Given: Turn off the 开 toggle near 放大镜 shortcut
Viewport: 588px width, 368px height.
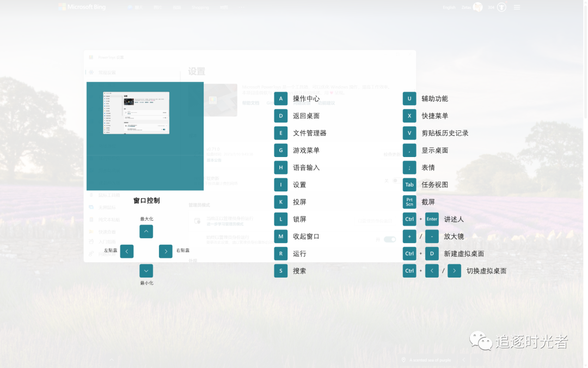Looking at the screenshot, I should click(x=389, y=239).
